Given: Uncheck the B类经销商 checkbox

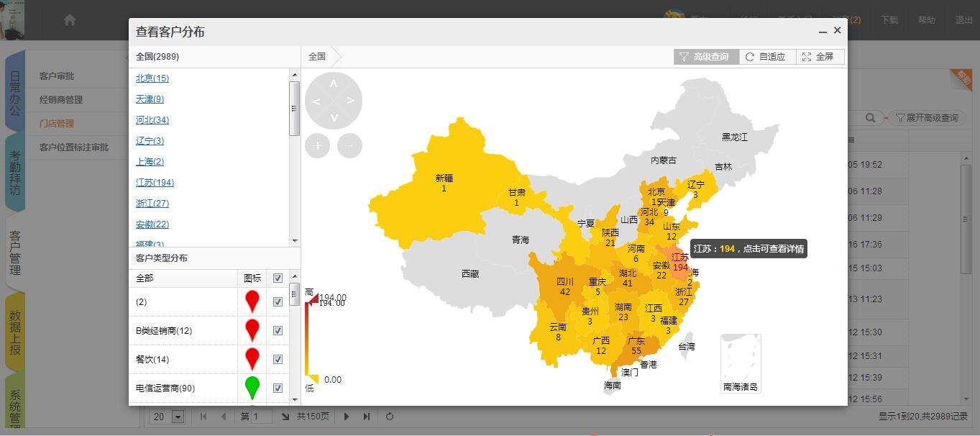Looking at the screenshot, I should (x=278, y=331).
